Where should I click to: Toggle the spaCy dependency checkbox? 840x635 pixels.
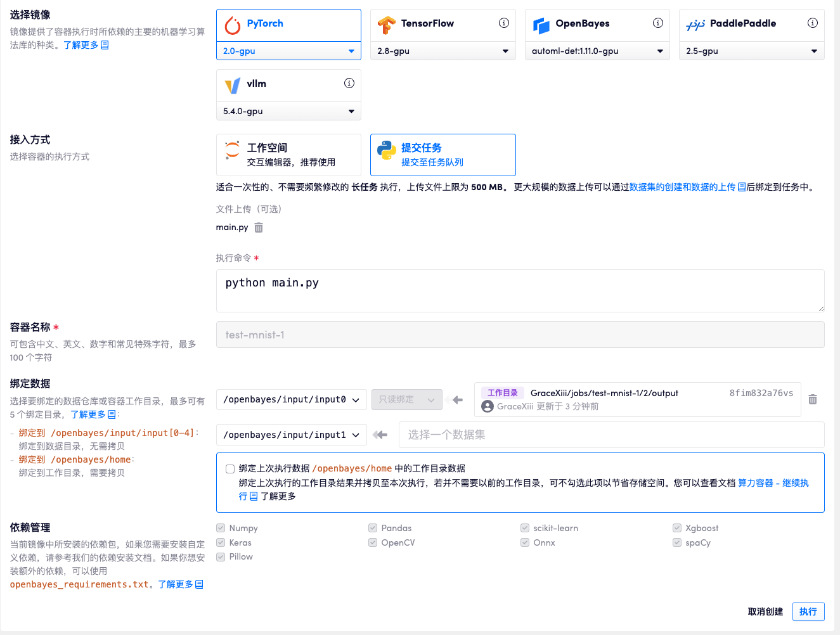pyautogui.click(x=678, y=542)
